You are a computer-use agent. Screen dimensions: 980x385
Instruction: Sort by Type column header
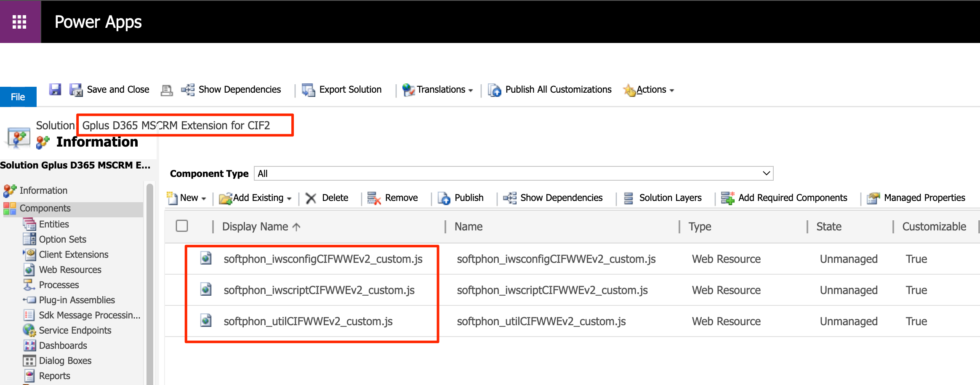(x=700, y=227)
